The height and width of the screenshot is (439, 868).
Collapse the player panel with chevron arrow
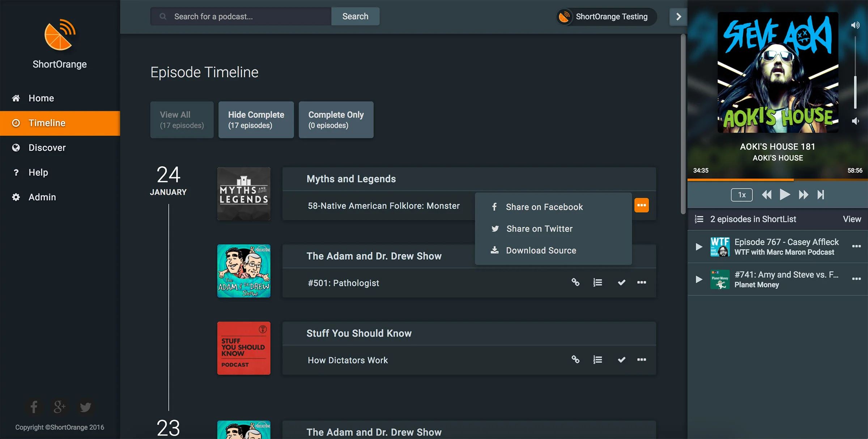[678, 17]
